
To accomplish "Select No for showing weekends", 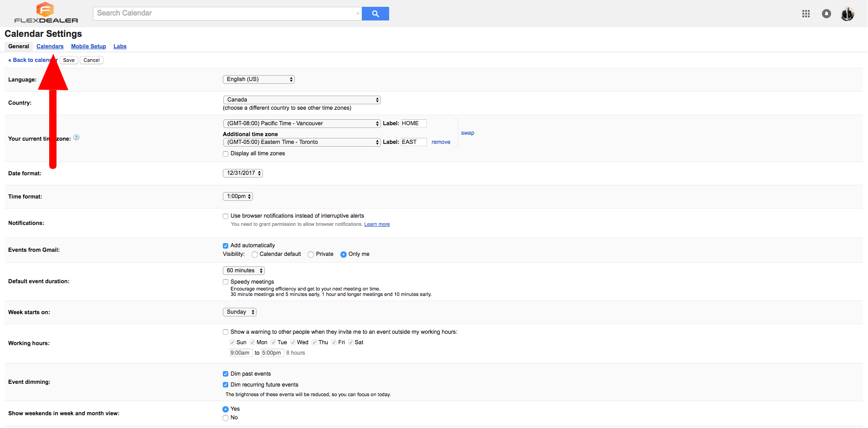I will [226, 418].
